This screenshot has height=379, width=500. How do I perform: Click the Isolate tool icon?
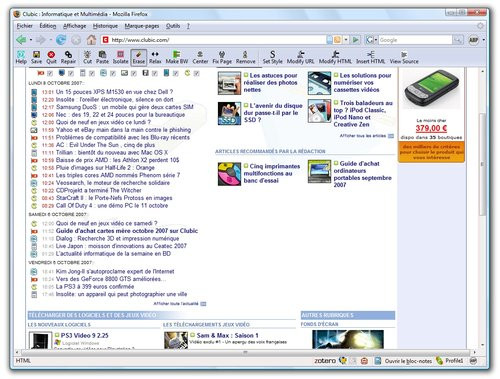[x=120, y=57]
